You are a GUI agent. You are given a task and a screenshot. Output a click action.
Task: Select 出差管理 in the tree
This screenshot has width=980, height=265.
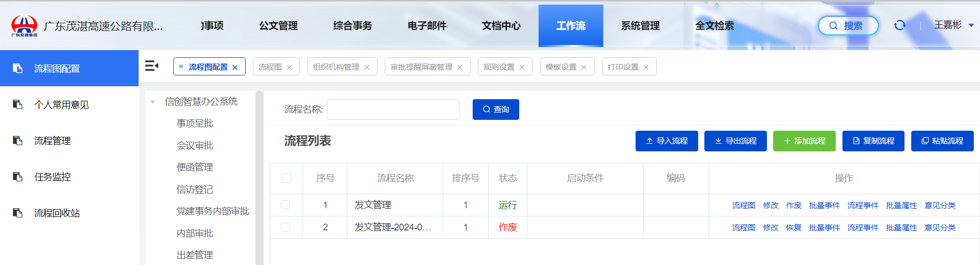pos(195,255)
